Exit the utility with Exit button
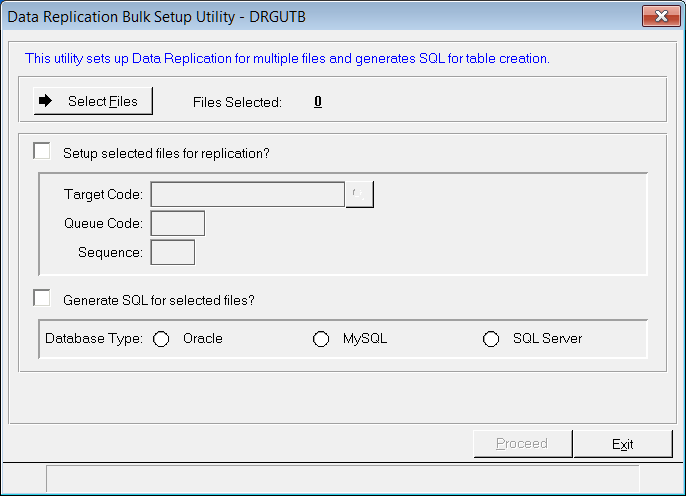The height and width of the screenshot is (500, 689). (623, 444)
